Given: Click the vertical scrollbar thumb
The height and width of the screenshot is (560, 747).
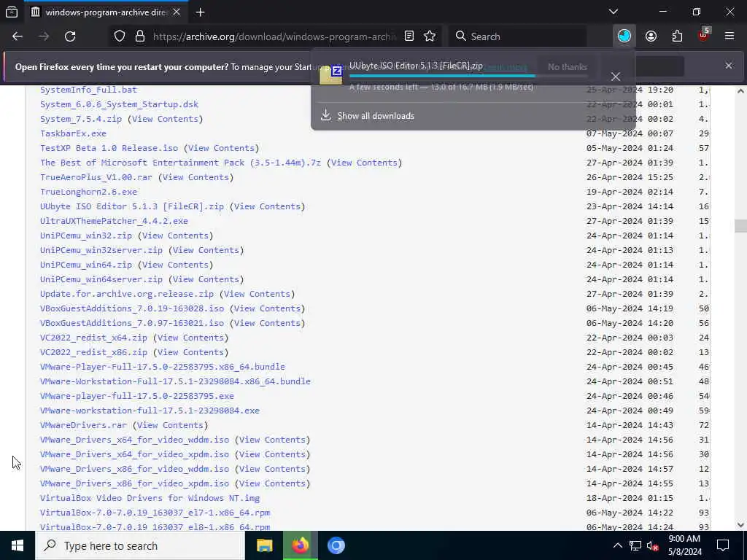Looking at the screenshot, I should click(740, 226).
